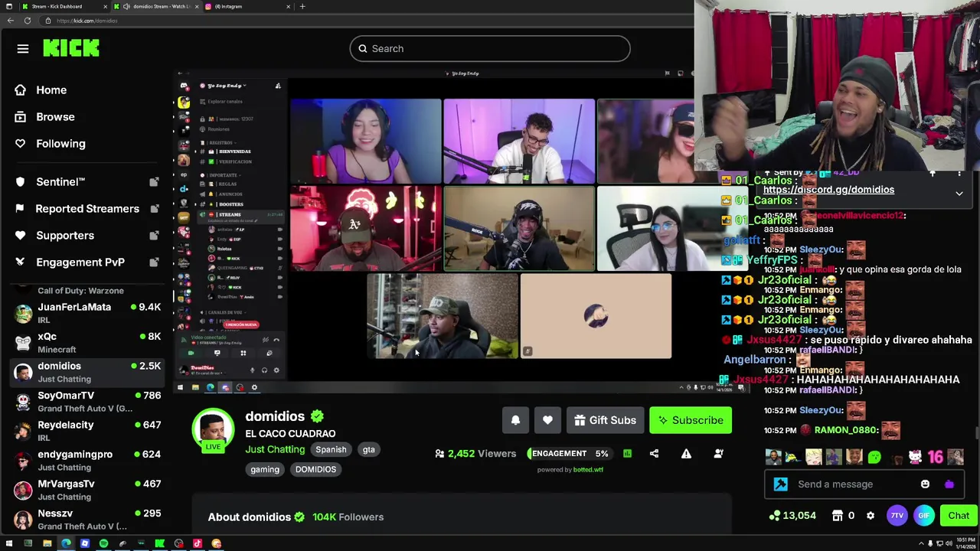Open the TikTok app from the taskbar
This screenshot has height=551, width=980.
click(x=198, y=543)
